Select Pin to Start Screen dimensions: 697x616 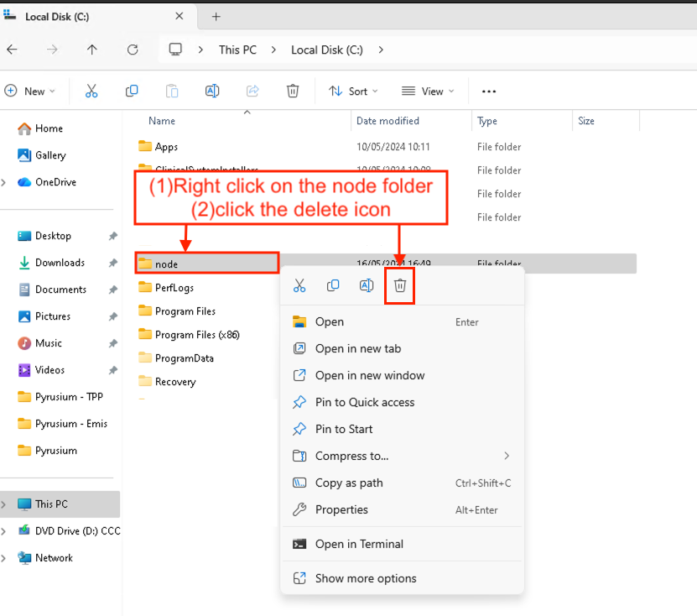pos(403,429)
